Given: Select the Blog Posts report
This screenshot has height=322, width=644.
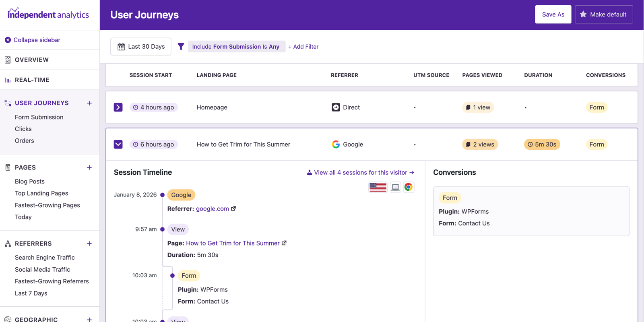Looking at the screenshot, I should (x=30, y=182).
